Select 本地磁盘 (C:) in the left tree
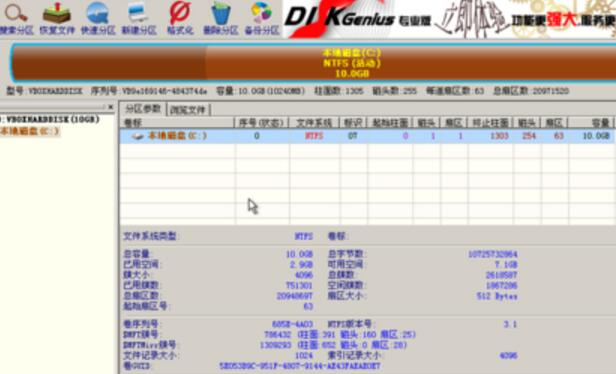The height and width of the screenshot is (374, 616). (29, 131)
